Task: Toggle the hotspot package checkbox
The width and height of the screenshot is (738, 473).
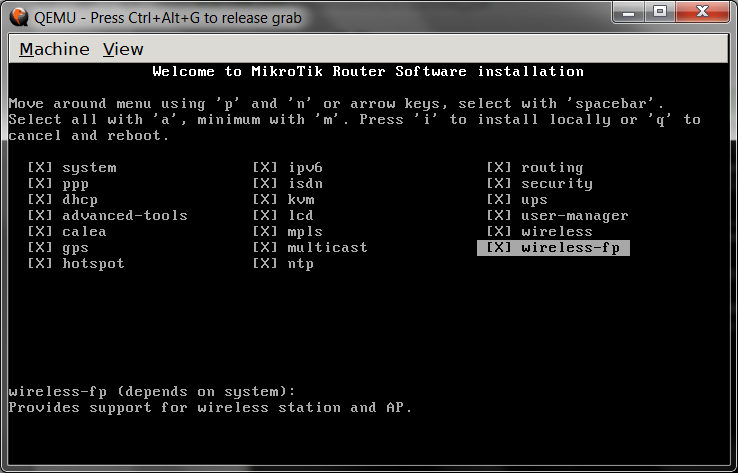Action: pos(40,264)
